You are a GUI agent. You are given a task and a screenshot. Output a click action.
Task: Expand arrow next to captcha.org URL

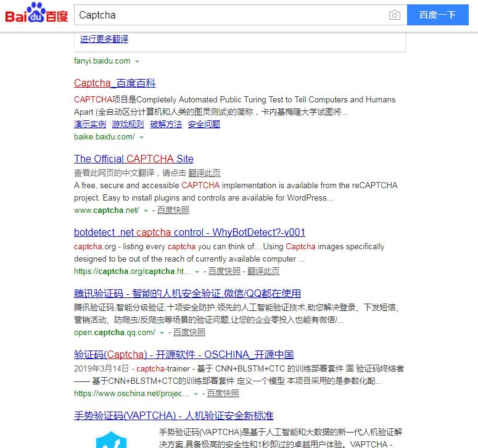tap(197, 272)
